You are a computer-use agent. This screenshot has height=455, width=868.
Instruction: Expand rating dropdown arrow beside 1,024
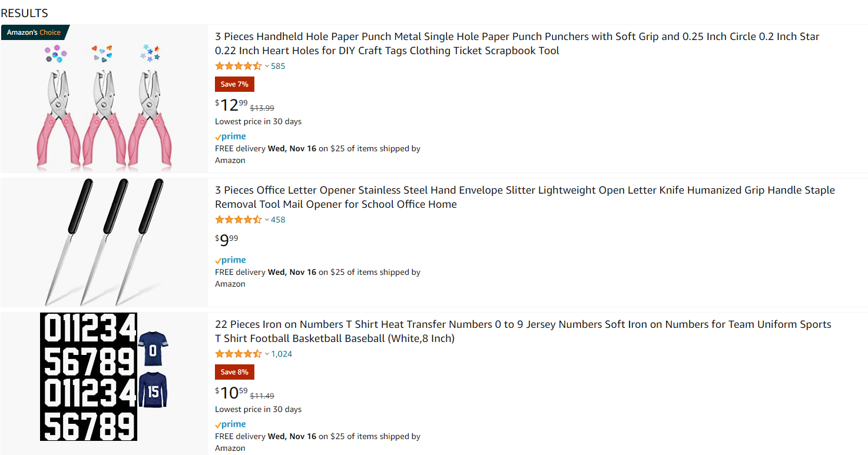[x=267, y=354]
